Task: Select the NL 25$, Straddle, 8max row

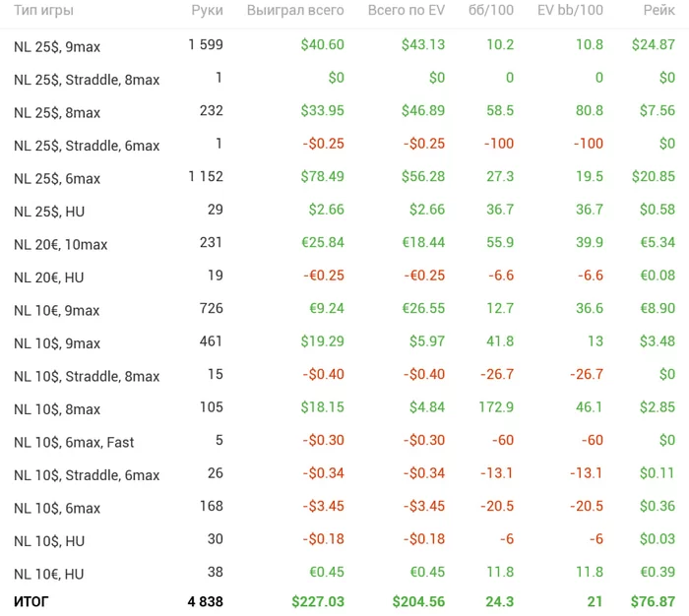Action: tap(87, 79)
